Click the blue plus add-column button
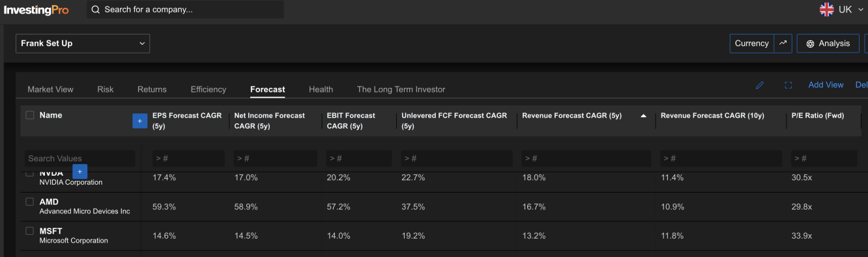Viewport: 868px width, 257px height. pos(139,120)
